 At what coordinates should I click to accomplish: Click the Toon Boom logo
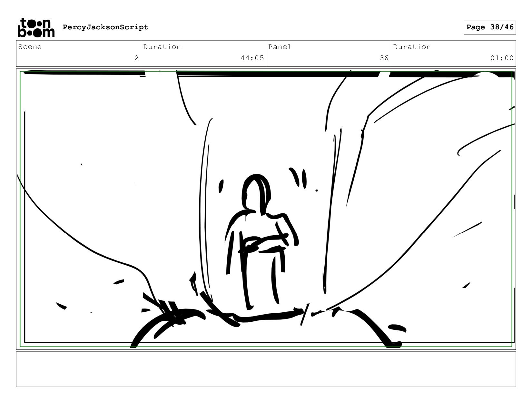coord(36,27)
